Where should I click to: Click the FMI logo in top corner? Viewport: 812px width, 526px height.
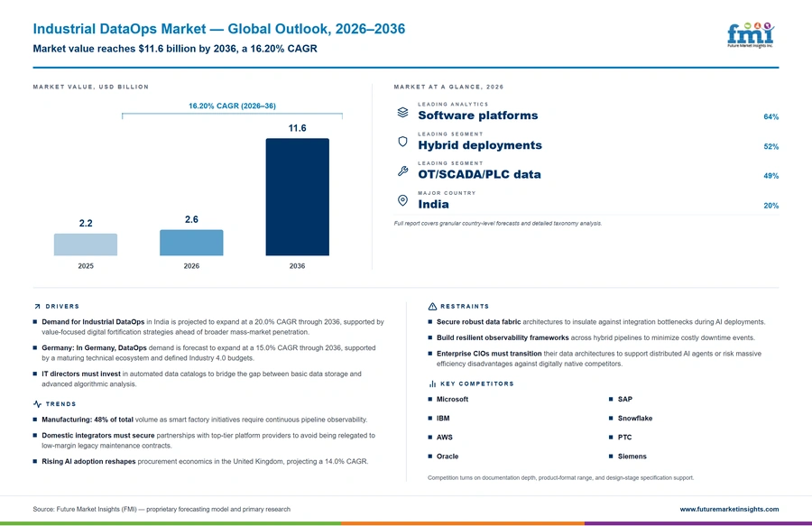(x=751, y=35)
